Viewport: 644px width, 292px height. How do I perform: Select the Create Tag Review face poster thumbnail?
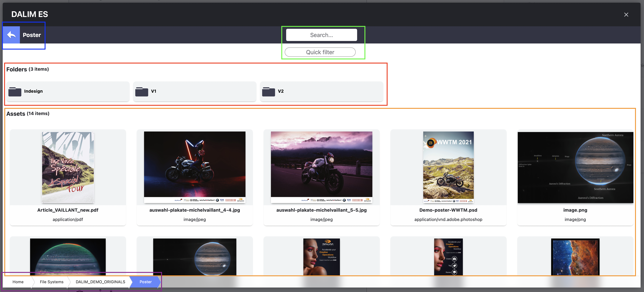[x=448, y=257]
